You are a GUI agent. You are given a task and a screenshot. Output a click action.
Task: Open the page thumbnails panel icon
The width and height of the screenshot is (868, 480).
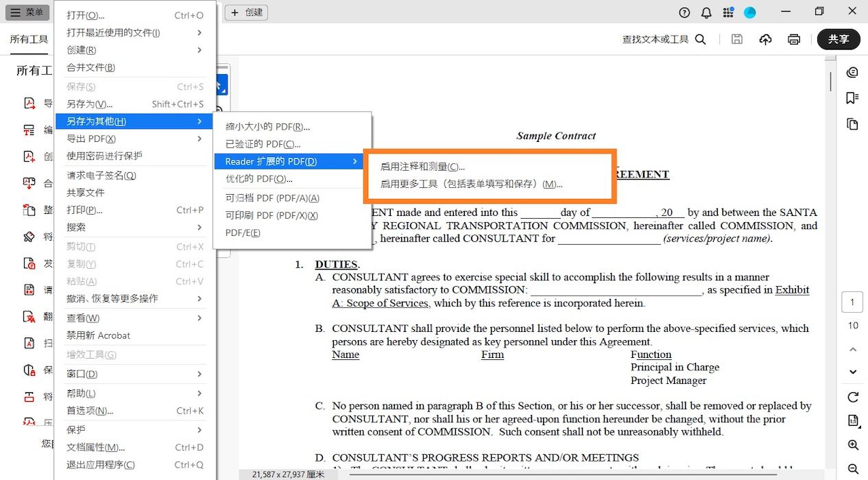click(x=852, y=124)
